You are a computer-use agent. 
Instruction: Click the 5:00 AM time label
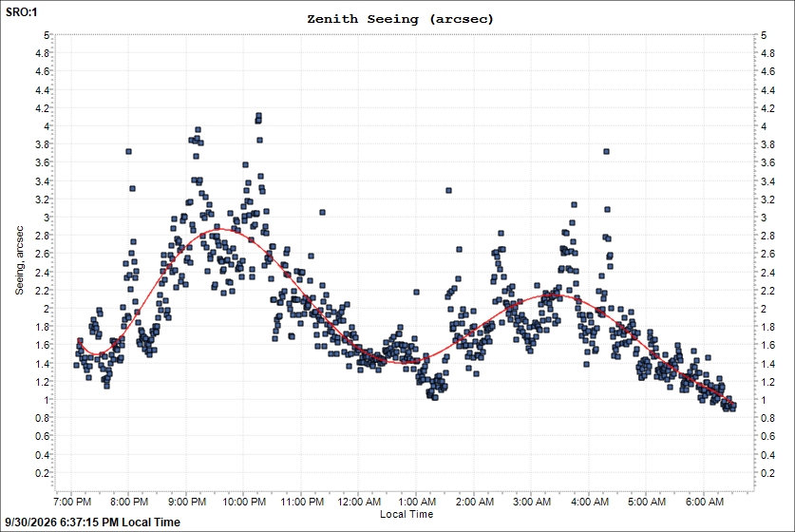pyautogui.click(x=647, y=502)
